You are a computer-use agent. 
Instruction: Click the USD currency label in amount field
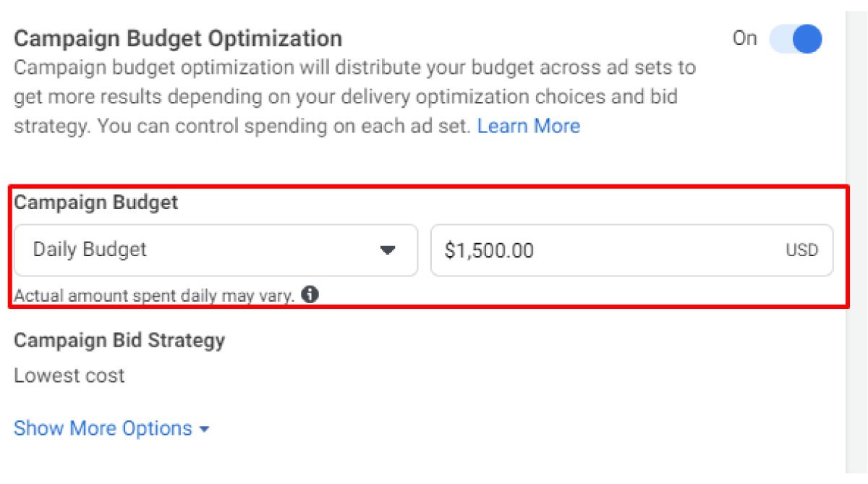point(801,251)
